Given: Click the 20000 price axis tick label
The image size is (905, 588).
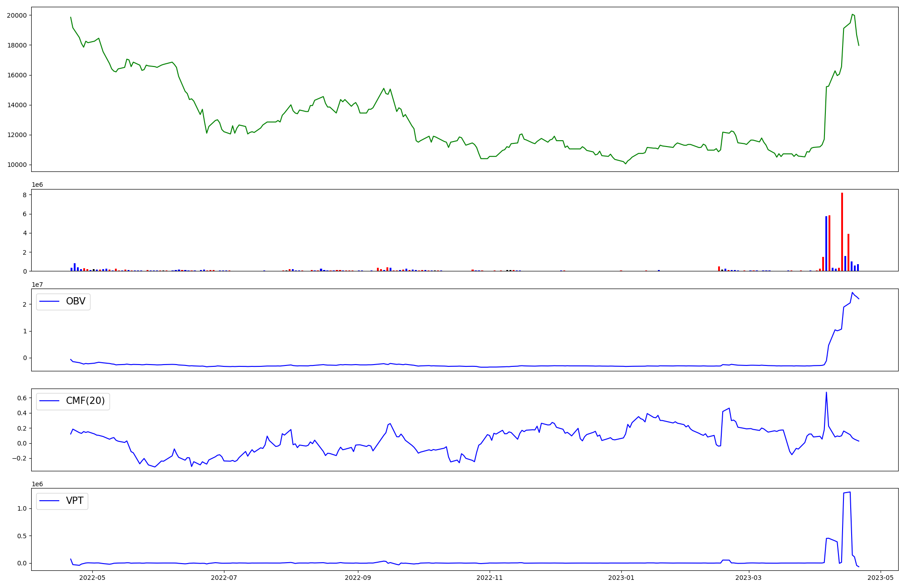Looking at the screenshot, I should click(16, 15).
